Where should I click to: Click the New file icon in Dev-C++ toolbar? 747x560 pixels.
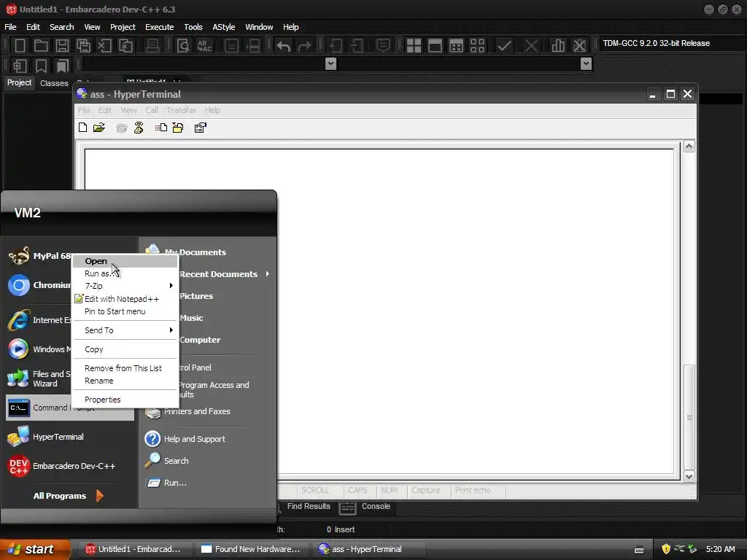click(20, 46)
